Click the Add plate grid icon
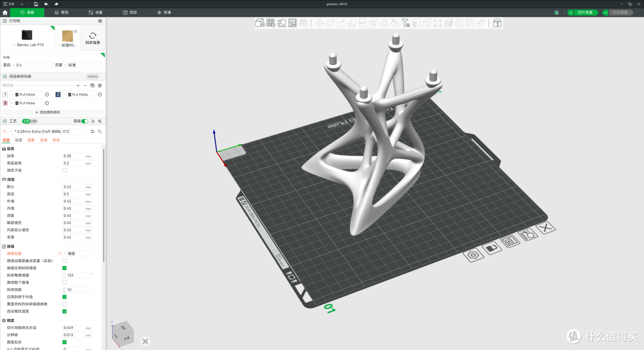This screenshot has height=350, width=644. click(x=271, y=23)
